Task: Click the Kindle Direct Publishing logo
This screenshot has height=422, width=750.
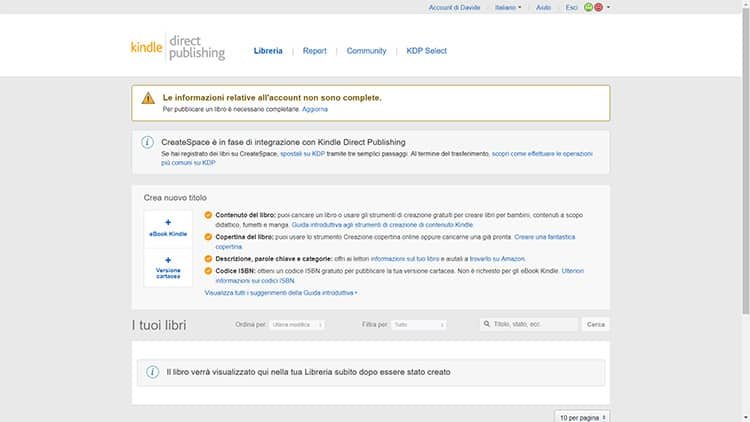Action: click(x=178, y=47)
